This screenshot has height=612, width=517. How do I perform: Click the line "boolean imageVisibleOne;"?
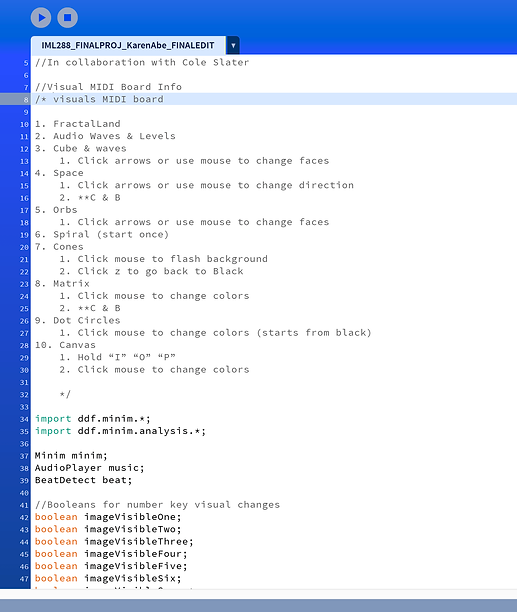tap(108, 517)
